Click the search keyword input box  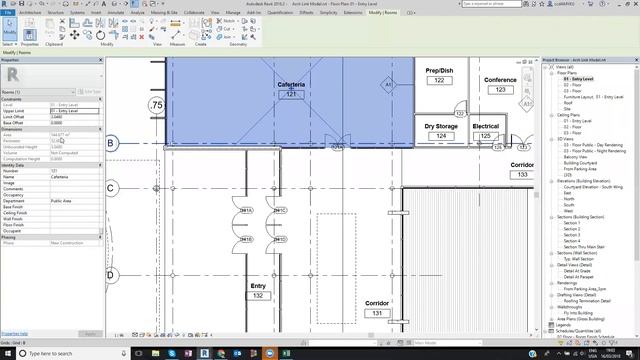tap(491, 4)
